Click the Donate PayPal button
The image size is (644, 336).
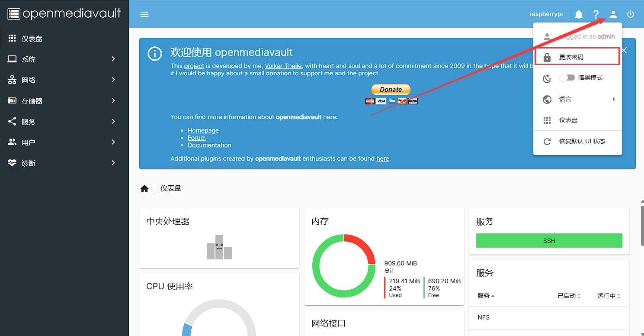[x=391, y=90]
